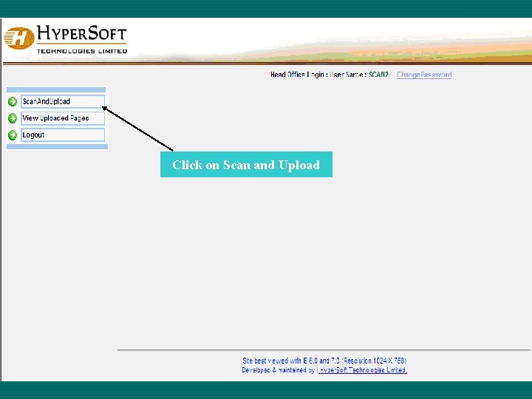Click the user name SCAN2 text
The height and width of the screenshot is (399, 532).
pyautogui.click(x=378, y=75)
